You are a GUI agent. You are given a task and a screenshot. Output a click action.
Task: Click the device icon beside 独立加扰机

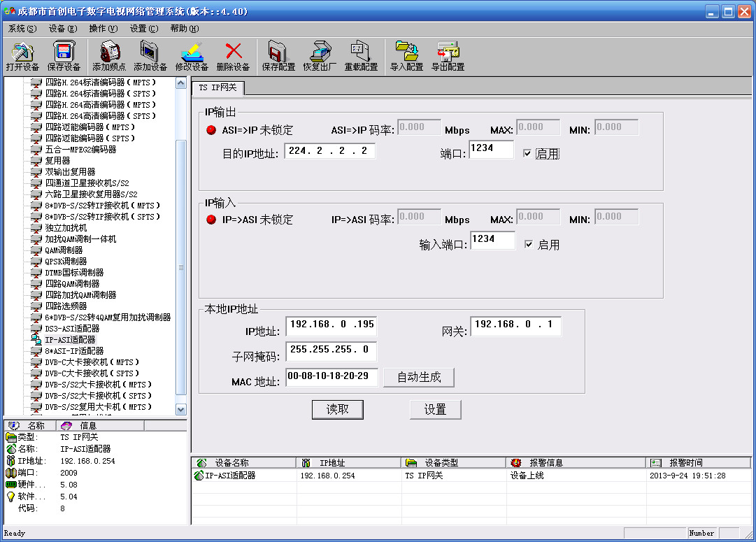click(36, 227)
